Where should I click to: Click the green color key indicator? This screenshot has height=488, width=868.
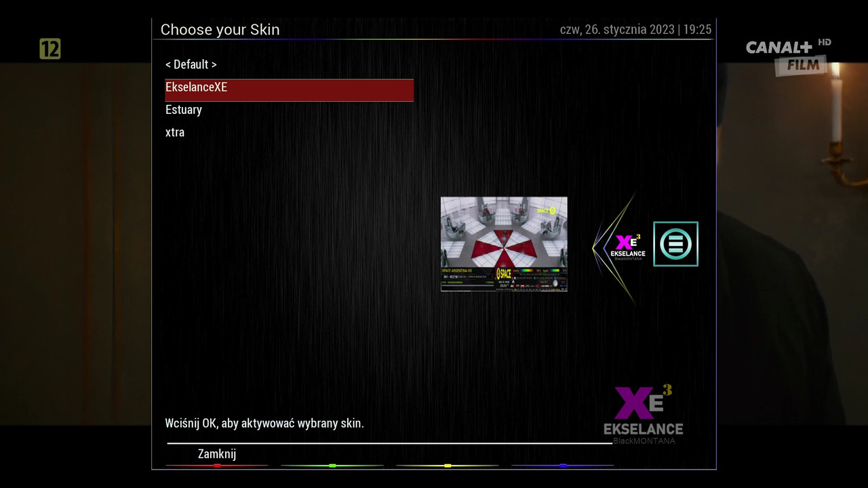click(x=332, y=466)
